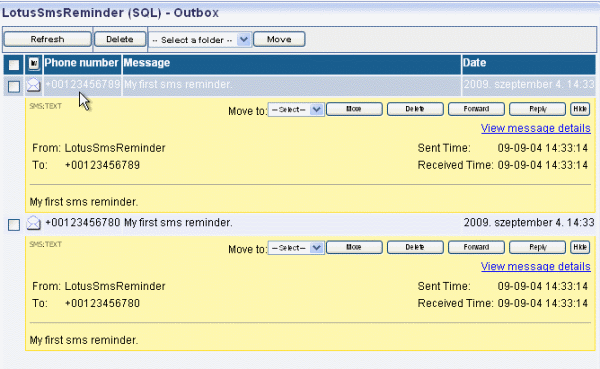Viewport: 600px width, 369px height.
Task: Click the top toolbar Delete button
Action: (x=120, y=39)
